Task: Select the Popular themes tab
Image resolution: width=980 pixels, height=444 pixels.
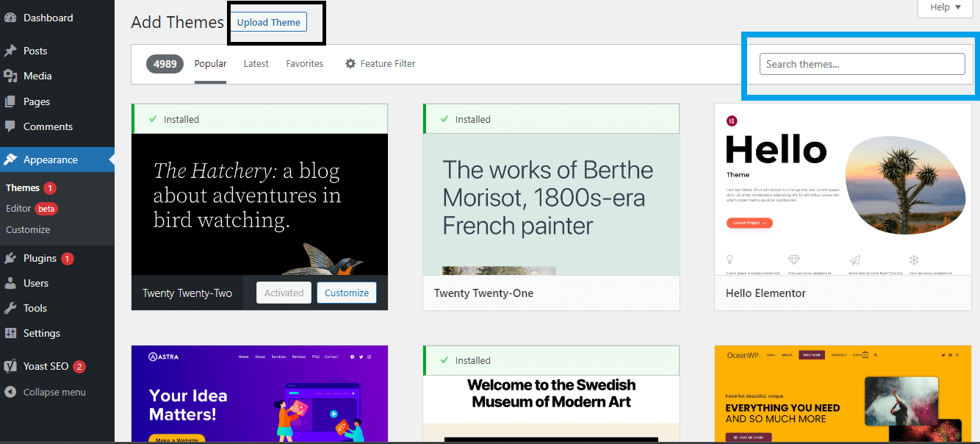Action: coord(210,63)
